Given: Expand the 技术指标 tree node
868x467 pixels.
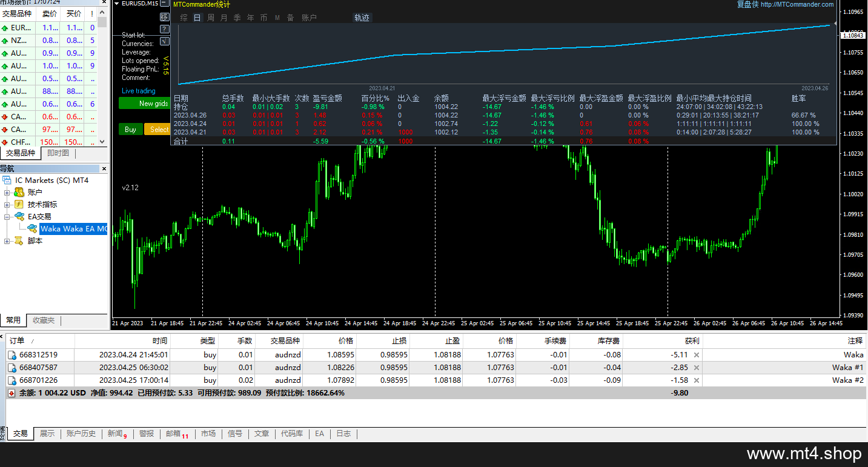Looking at the screenshot, I should coord(7,205).
